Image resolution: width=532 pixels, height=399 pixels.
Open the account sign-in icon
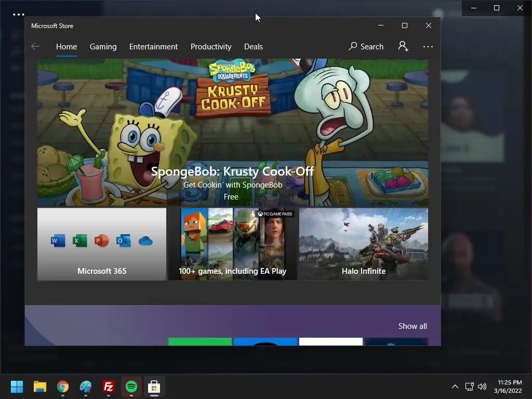403,46
